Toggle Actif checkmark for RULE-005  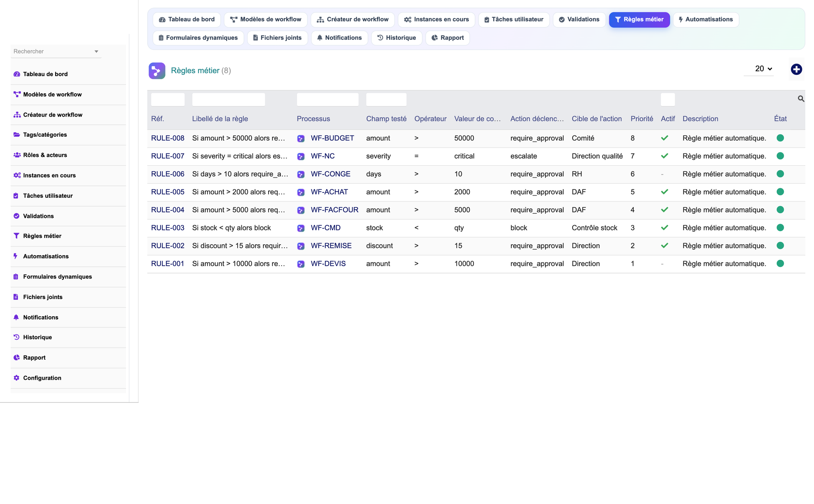click(664, 192)
